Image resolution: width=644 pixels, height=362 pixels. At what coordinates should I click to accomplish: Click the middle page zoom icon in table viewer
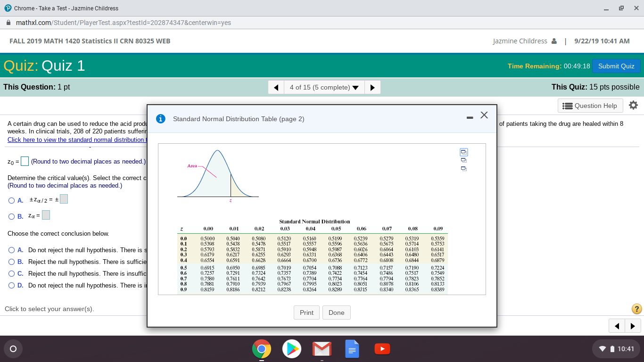(x=464, y=160)
